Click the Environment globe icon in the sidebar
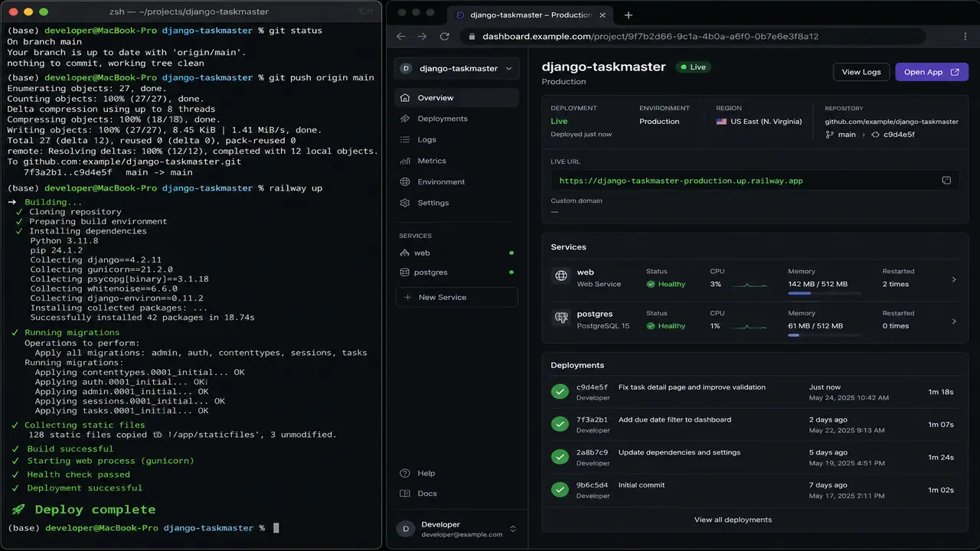This screenshot has height=551, width=980. (405, 181)
